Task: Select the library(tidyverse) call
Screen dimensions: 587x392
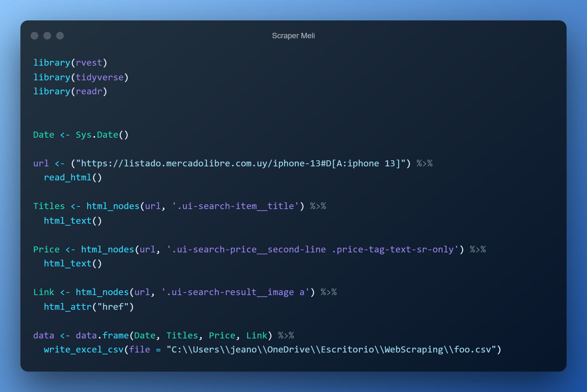Action: [81, 77]
